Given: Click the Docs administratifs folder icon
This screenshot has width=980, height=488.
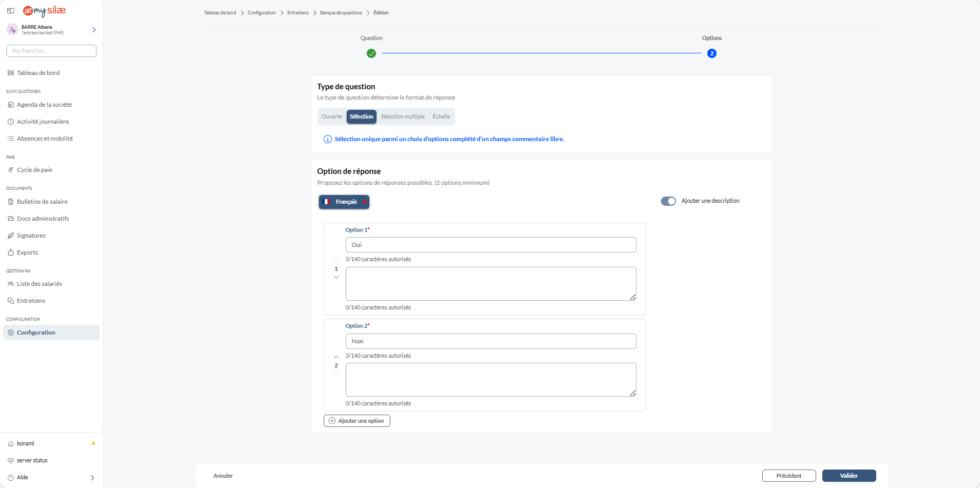Looking at the screenshot, I should pyautogui.click(x=11, y=219).
